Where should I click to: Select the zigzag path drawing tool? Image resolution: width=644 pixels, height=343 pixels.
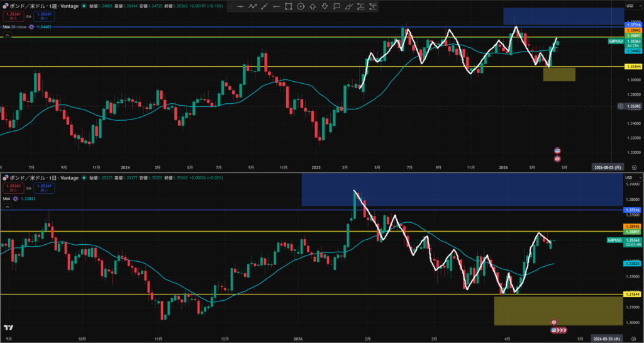pos(252,6)
